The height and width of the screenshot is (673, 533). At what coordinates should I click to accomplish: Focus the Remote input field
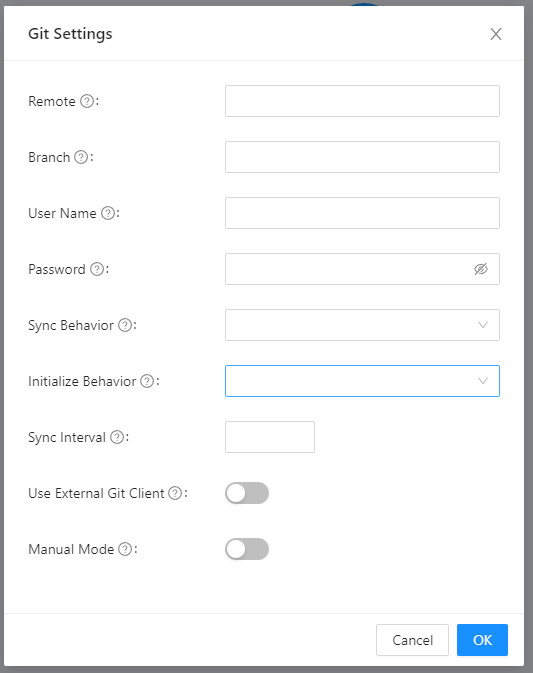click(362, 101)
